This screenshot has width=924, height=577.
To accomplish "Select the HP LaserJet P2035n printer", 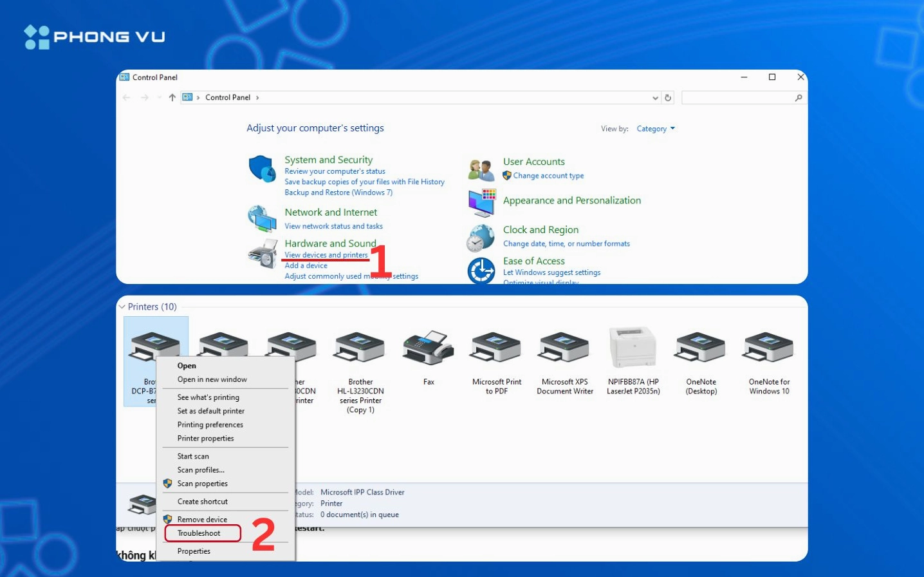I will (633, 348).
